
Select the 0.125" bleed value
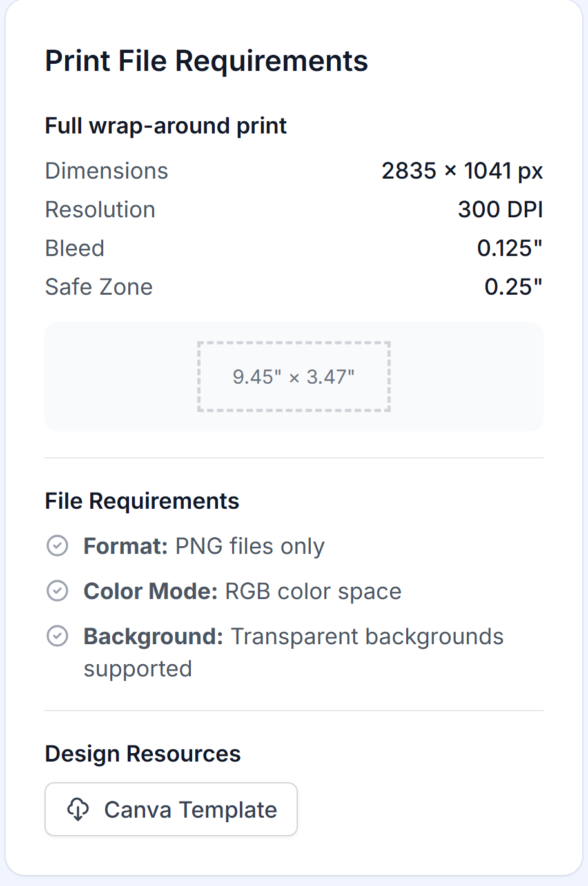pos(509,248)
